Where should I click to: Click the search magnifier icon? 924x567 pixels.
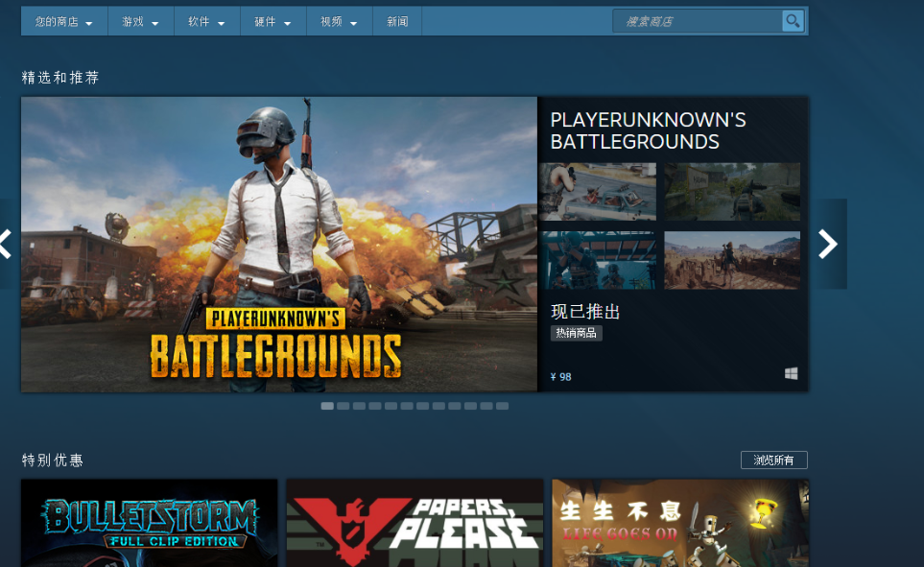(793, 21)
